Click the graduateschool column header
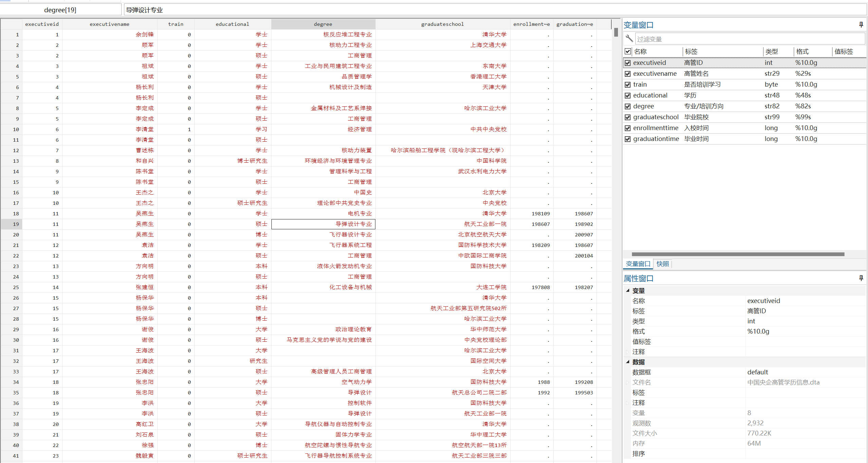 442,24
